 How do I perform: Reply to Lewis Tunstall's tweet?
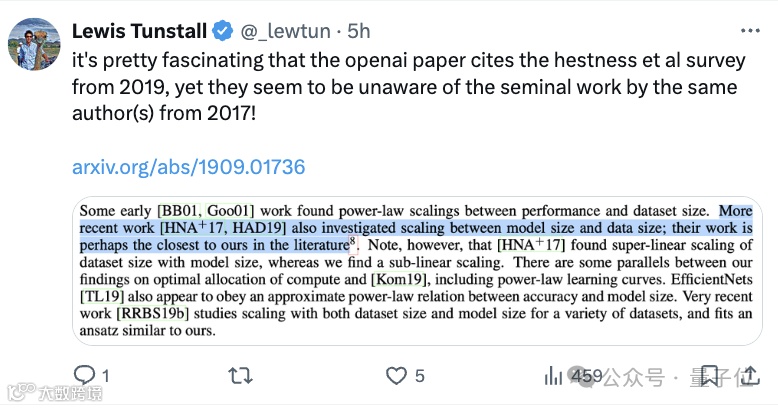pyautogui.click(x=83, y=376)
